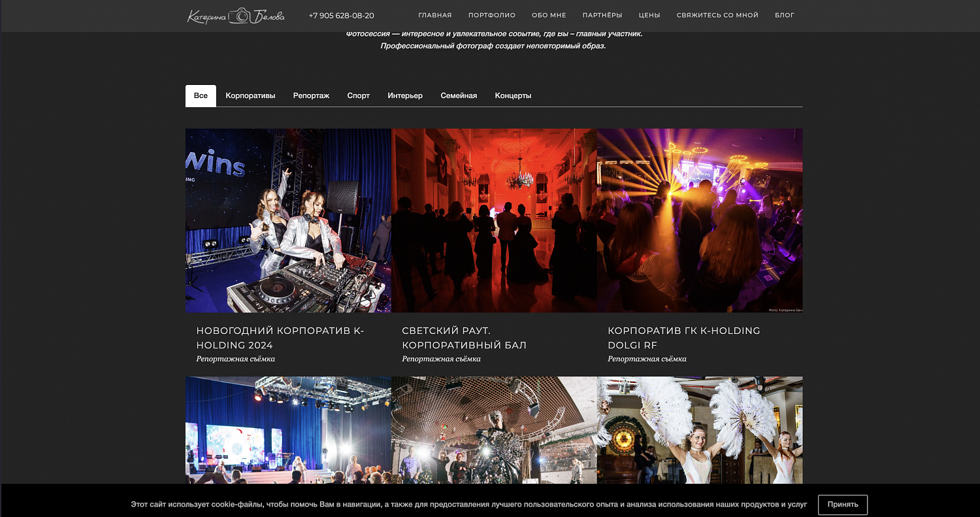Open the Свяжитесь со мной page
Viewport: 980px width, 517px height.
717,15
